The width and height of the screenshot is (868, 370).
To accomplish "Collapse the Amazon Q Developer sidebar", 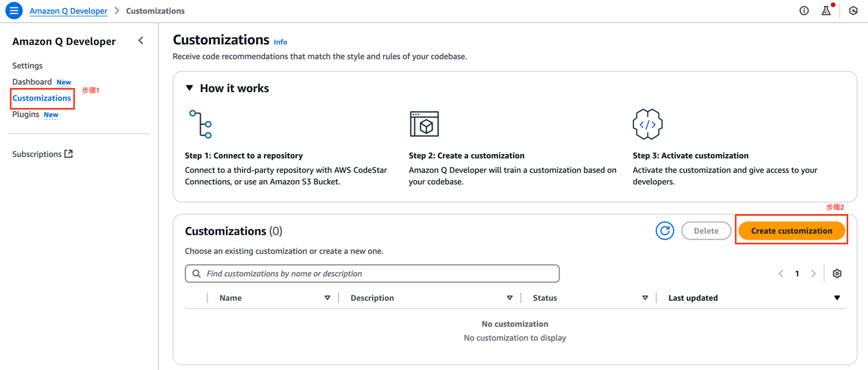I will tap(141, 41).
